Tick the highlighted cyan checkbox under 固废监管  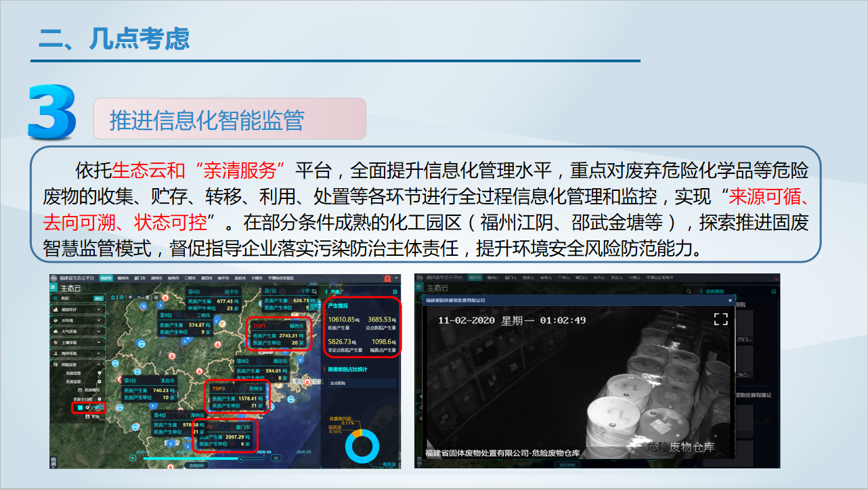pyautogui.click(x=79, y=407)
